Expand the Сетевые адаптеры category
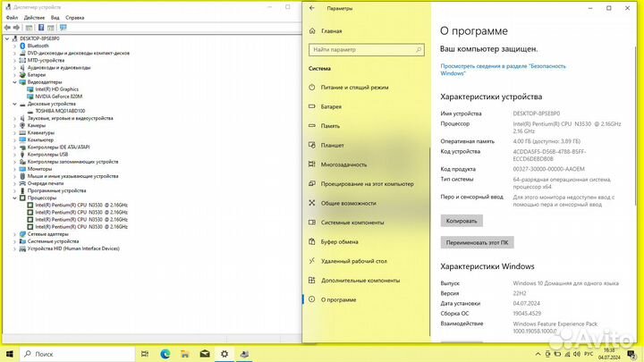The height and width of the screenshot is (362, 644). (13, 234)
